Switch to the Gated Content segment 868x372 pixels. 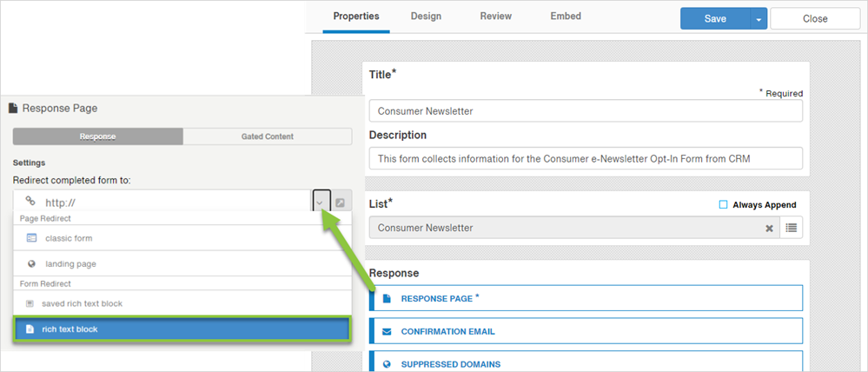(x=268, y=136)
